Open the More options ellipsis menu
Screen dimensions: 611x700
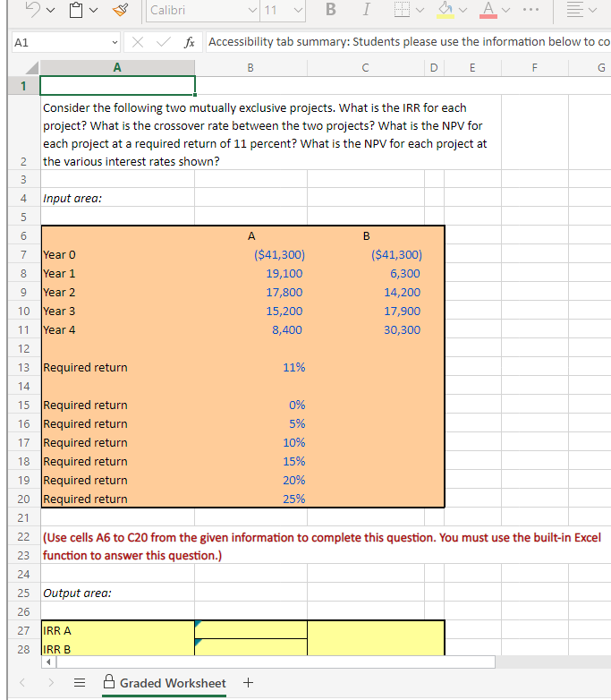[530, 9]
